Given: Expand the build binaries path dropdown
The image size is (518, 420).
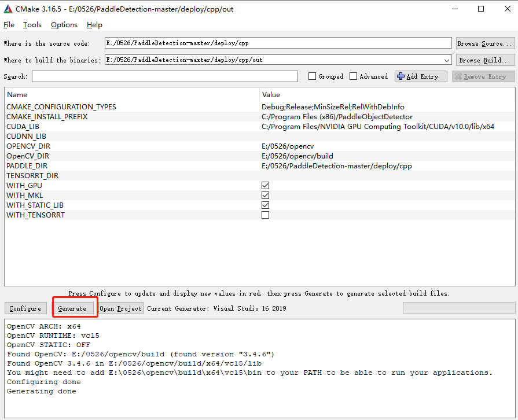Looking at the screenshot, I should 447,60.
